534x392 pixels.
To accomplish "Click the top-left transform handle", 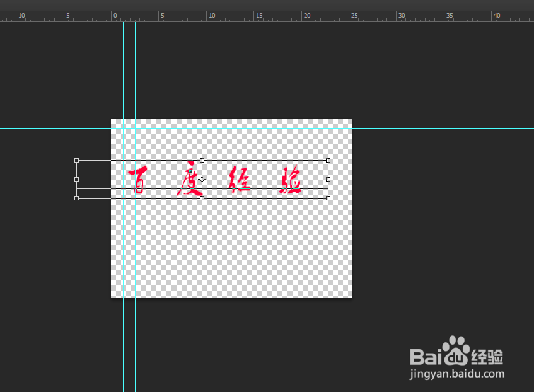I will click(x=77, y=161).
